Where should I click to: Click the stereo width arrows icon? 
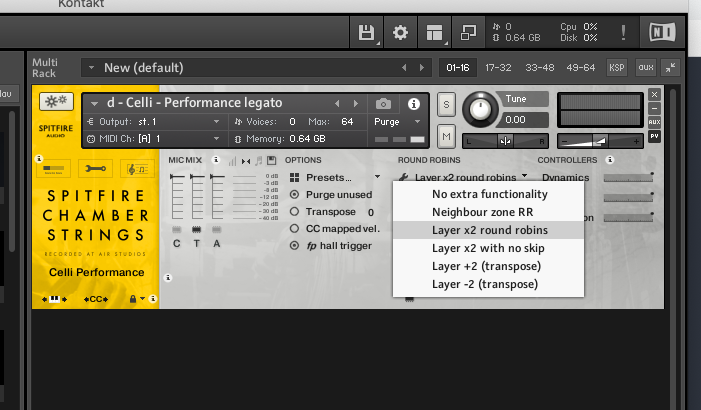[x=246, y=161]
